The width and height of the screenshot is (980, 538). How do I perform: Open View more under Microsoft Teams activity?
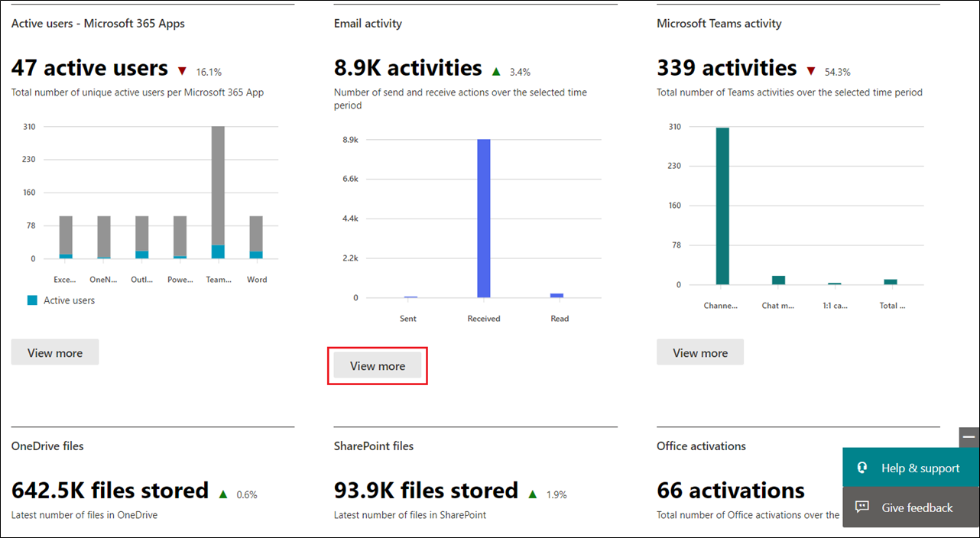(x=700, y=352)
